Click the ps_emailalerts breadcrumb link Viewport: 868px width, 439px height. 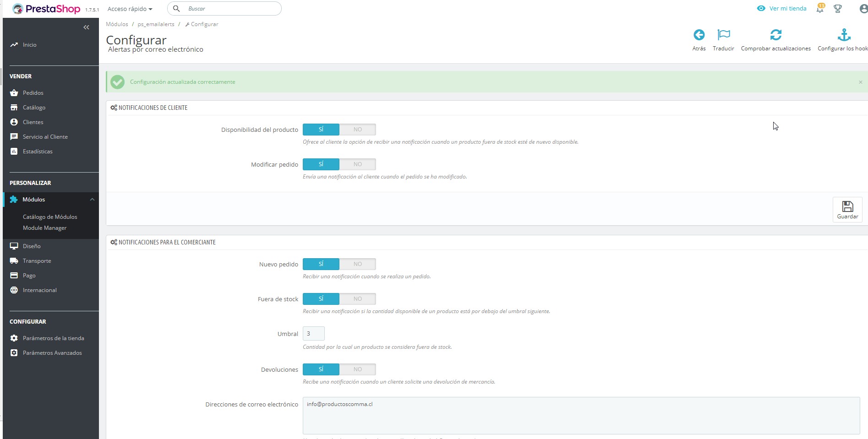[156, 24]
